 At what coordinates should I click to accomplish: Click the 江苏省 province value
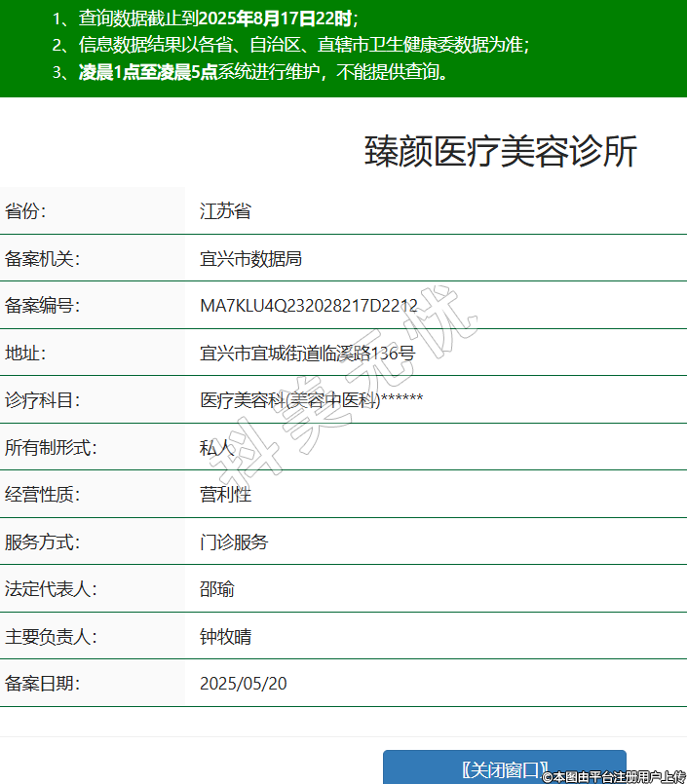(225, 211)
